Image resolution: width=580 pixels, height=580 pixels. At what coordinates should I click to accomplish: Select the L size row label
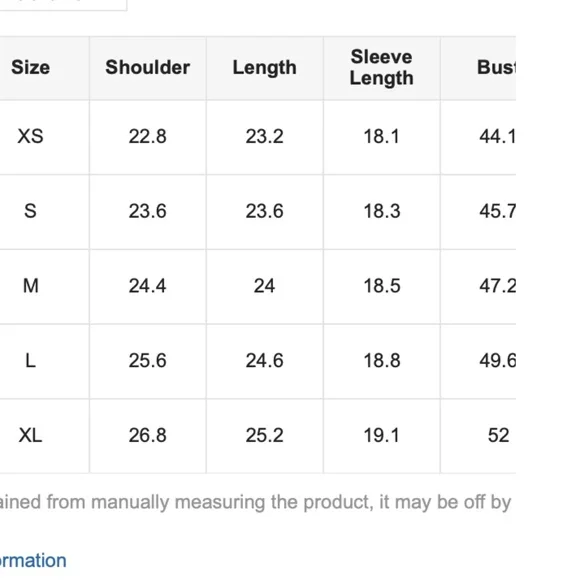click(x=30, y=360)
